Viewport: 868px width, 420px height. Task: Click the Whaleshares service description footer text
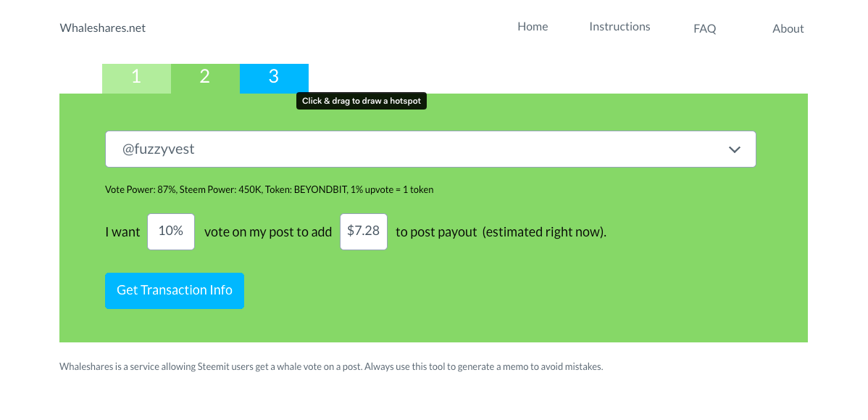click(x=331, y=367)
